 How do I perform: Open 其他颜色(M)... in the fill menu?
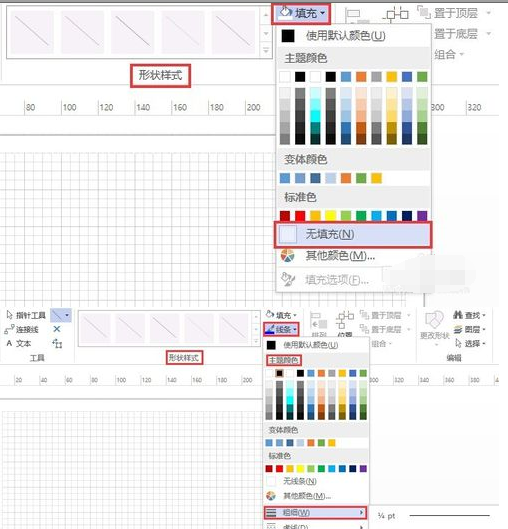(x=353, y=256)
